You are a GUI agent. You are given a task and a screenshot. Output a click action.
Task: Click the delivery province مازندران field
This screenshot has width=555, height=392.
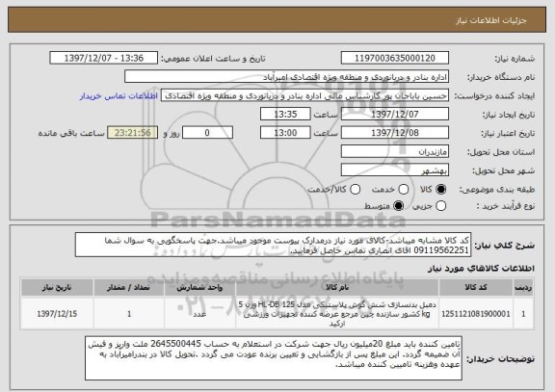(395, 152)
